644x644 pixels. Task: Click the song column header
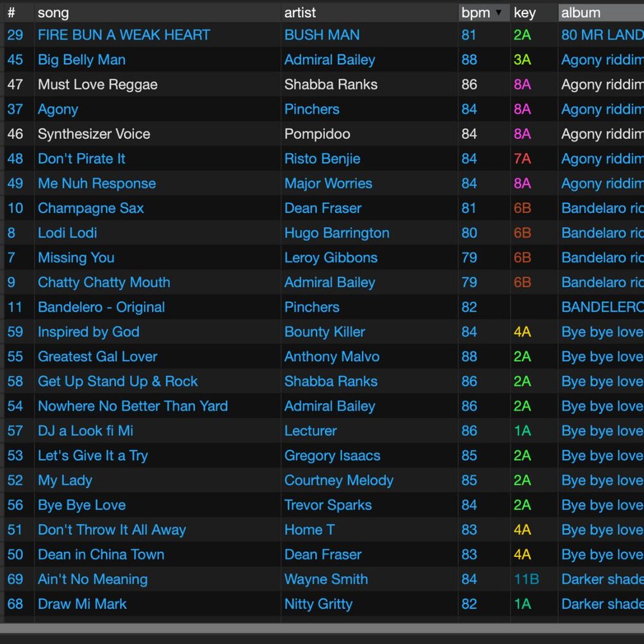pyautogui.click(x=157, y=13)
